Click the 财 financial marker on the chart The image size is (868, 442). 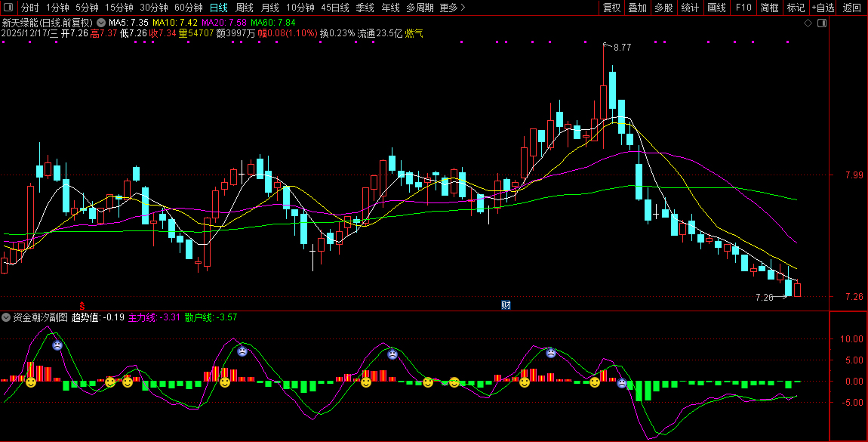[506, 305]
